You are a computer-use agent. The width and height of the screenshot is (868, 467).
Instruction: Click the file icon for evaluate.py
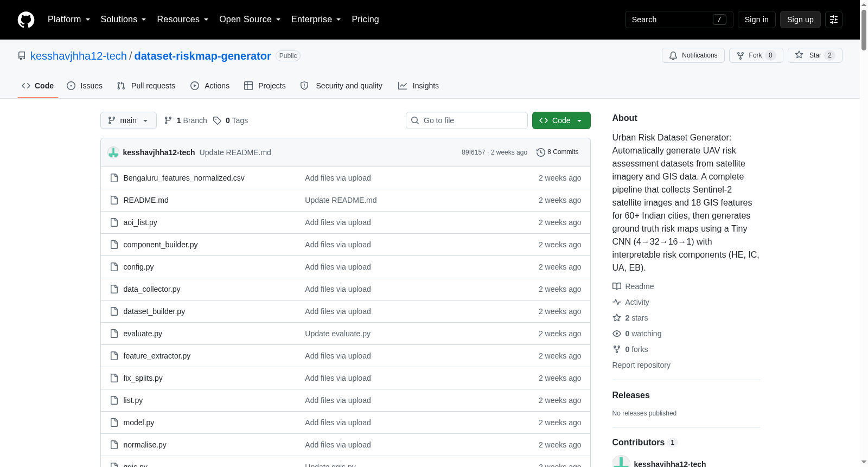coord(114,334)
